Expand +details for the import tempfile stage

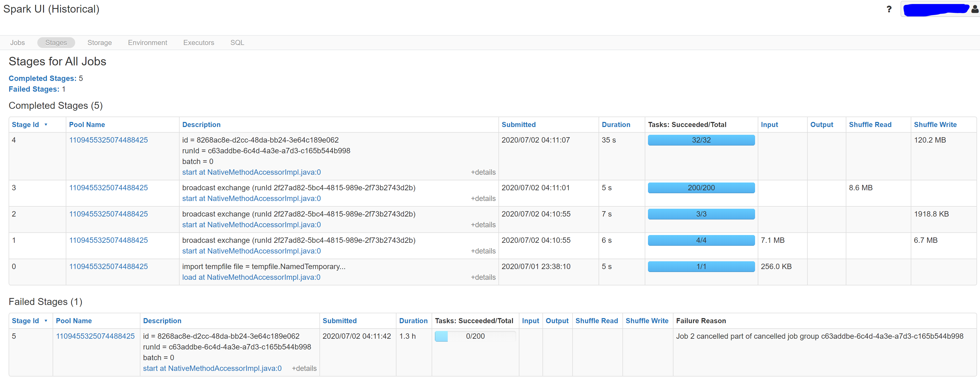483,277
